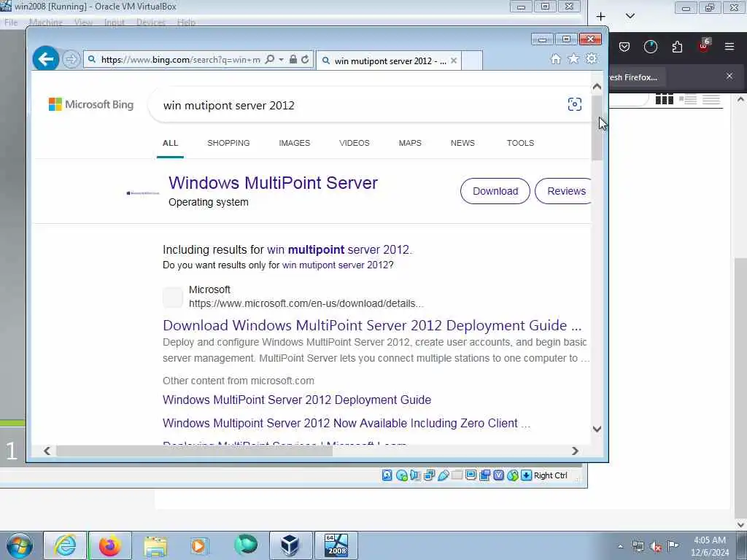Viewport: 747px width, 560px height.
Task: Show hidden system tray icons arrow
Action: [620, 546]
